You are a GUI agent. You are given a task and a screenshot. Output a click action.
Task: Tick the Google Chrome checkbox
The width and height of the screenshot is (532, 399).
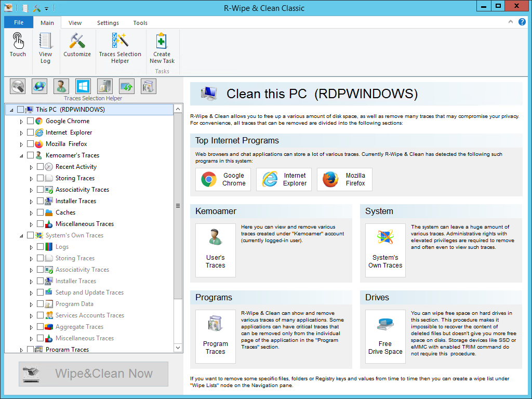click(x=30, y=121)
